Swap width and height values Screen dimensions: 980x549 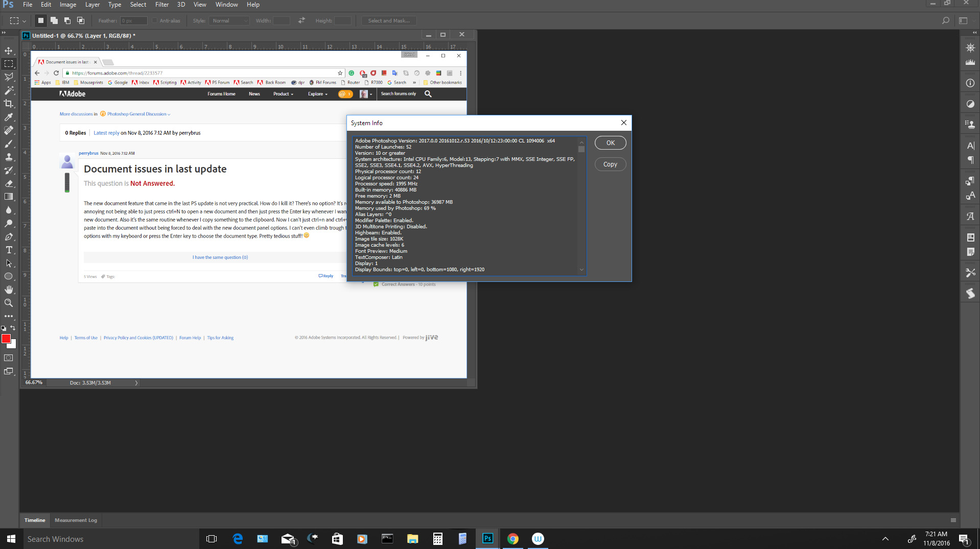pyautogui.click(x=301, y=20)
